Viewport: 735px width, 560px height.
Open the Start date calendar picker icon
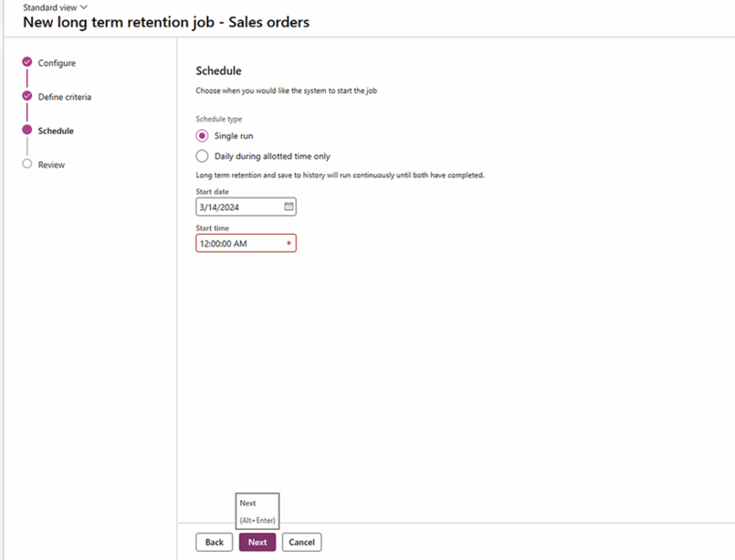289,207
